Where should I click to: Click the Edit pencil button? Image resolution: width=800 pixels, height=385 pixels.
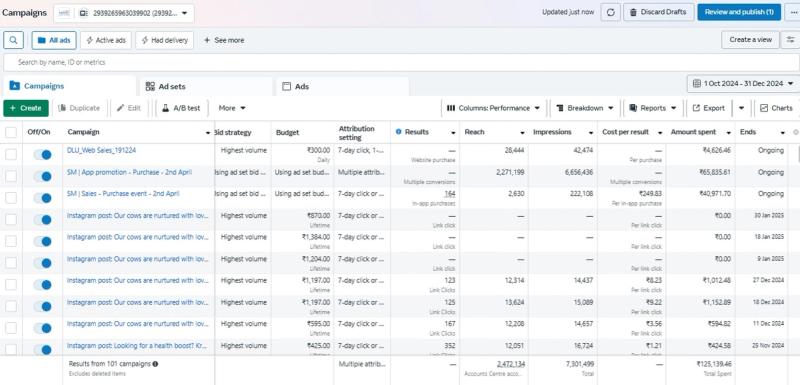[129, 108]
